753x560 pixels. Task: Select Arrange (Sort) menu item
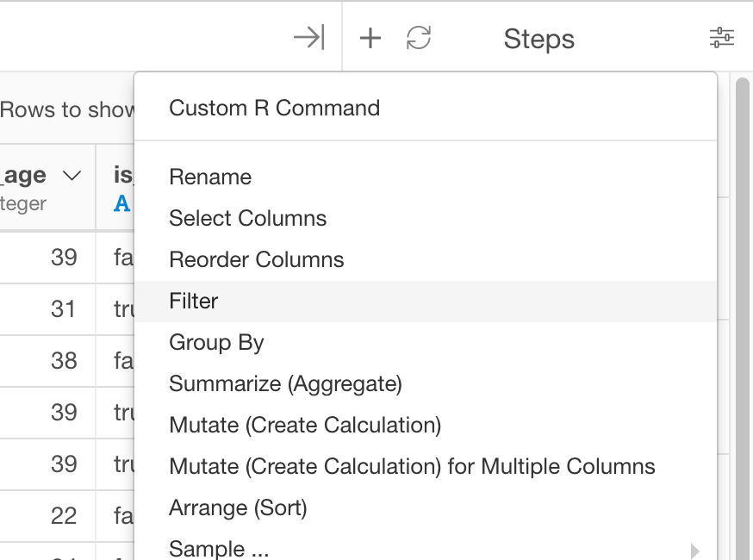point(425,507)
